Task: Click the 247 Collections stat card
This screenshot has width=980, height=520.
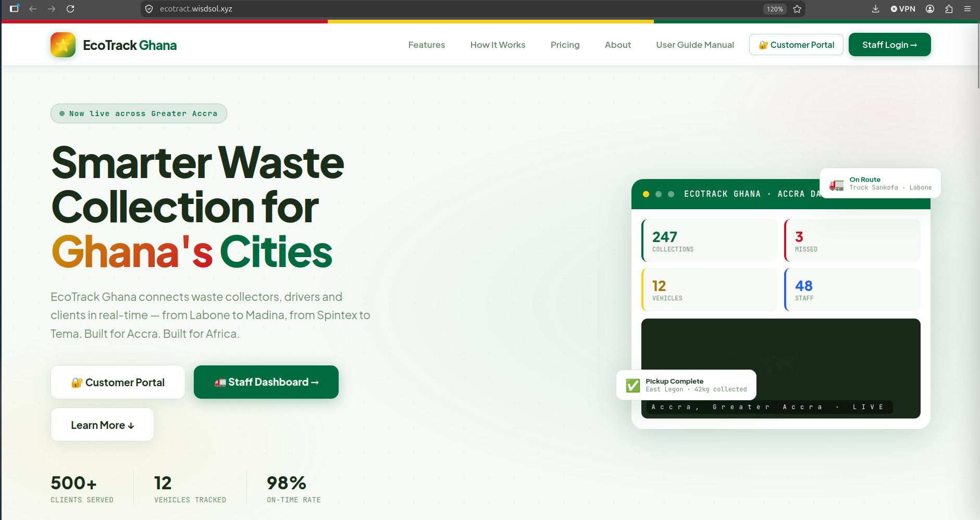Action: [x=710, y=240]
